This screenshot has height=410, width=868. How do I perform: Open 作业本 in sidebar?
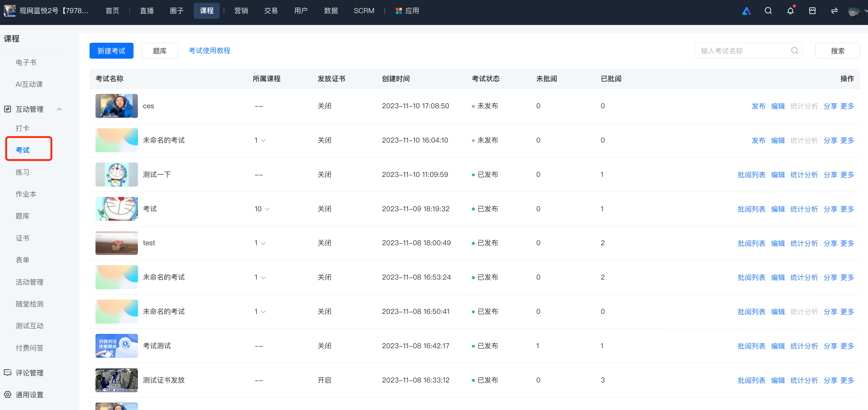click(26, 194)
